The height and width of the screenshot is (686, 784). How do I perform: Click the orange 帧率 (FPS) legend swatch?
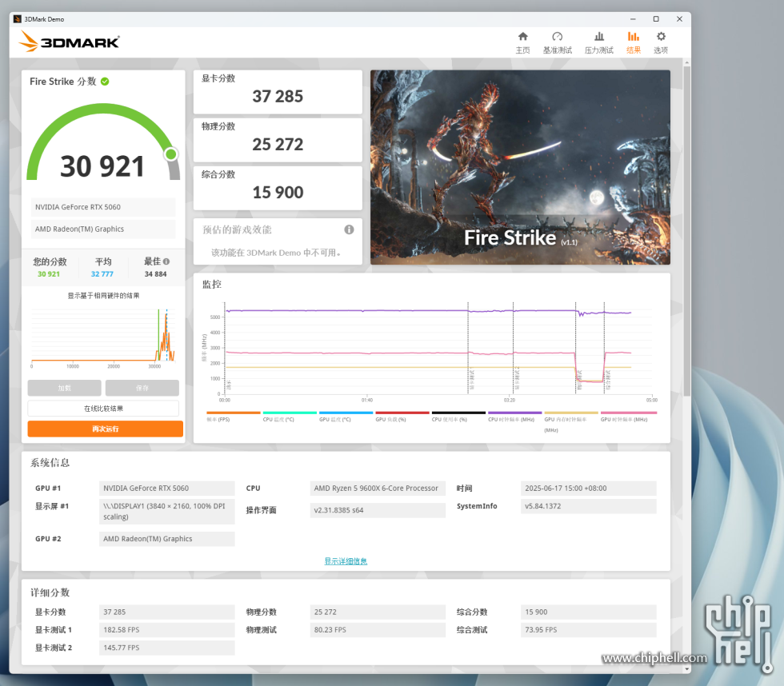coord(234,413)
